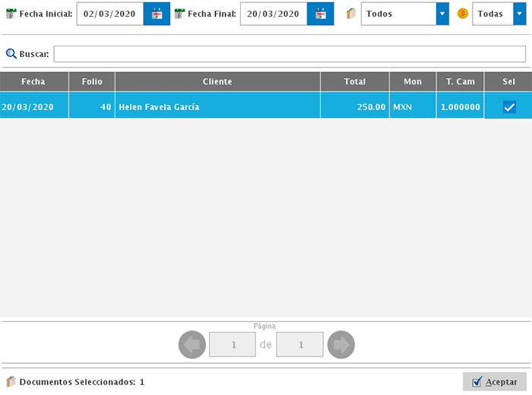
Task: Select the Helen Favela García row
Action: (x=217, y=107)
